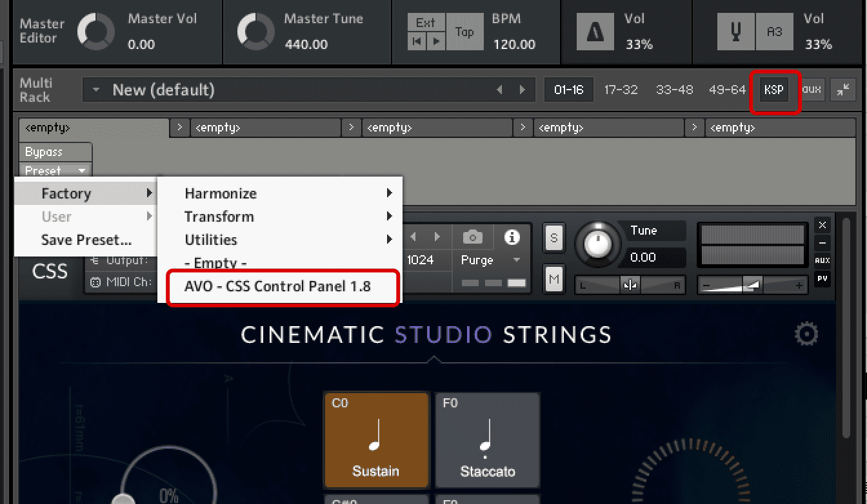
Task: Minimize the rack view with arrows icon
Action: (x=842, y=90)
